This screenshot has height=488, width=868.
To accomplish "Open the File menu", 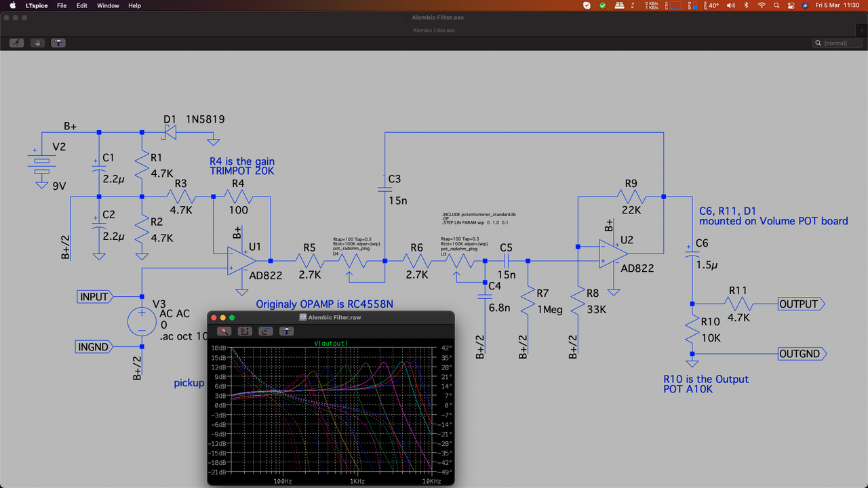I will tap(62, 5).
